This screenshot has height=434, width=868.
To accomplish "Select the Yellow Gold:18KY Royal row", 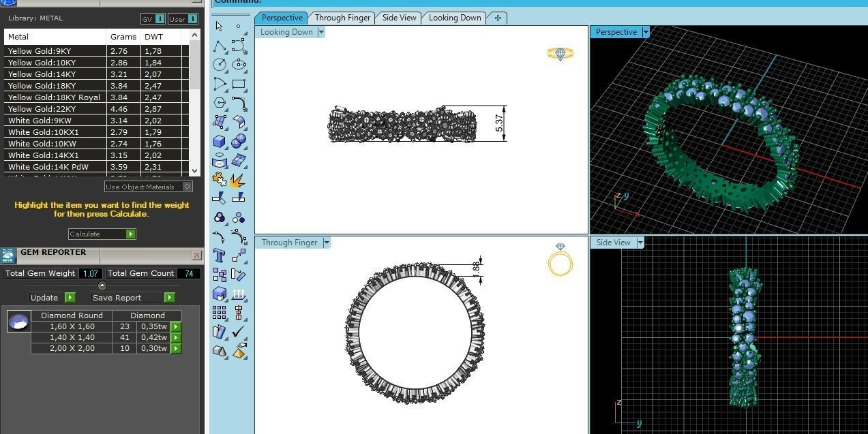I will pos(96,97).
